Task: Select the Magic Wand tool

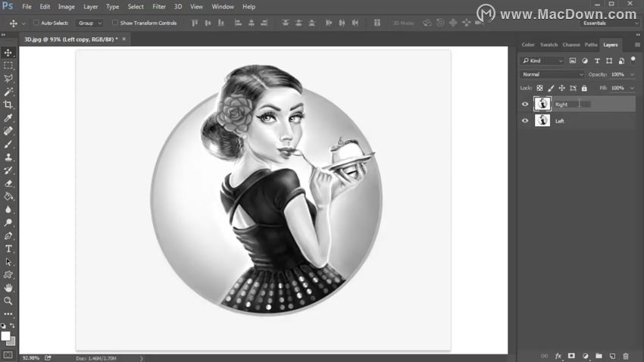Action: [x=8, y=92]
